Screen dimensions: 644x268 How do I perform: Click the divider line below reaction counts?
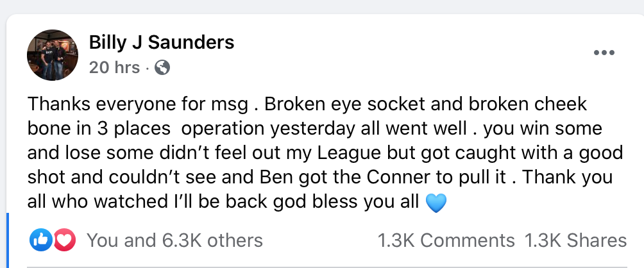tap(327, 267)
